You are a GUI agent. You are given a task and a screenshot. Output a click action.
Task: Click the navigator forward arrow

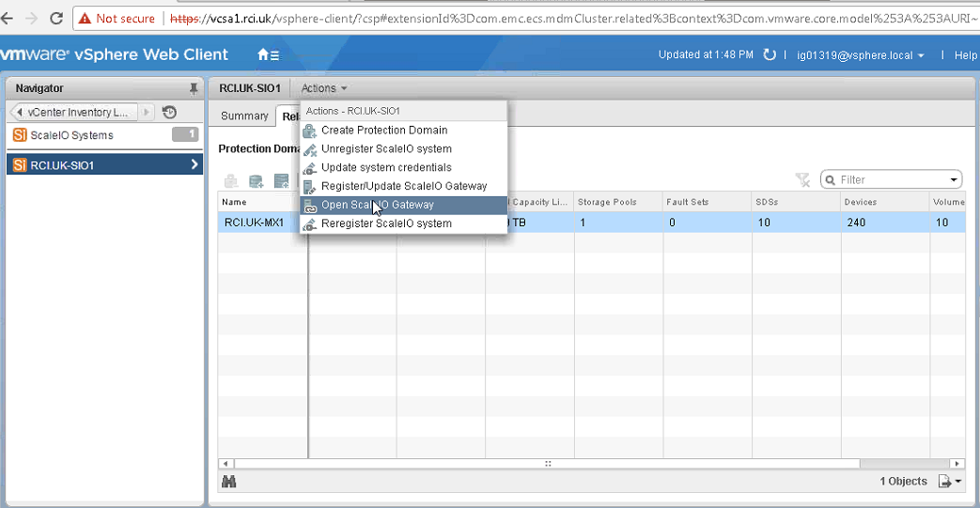click(x=147, y=113)
